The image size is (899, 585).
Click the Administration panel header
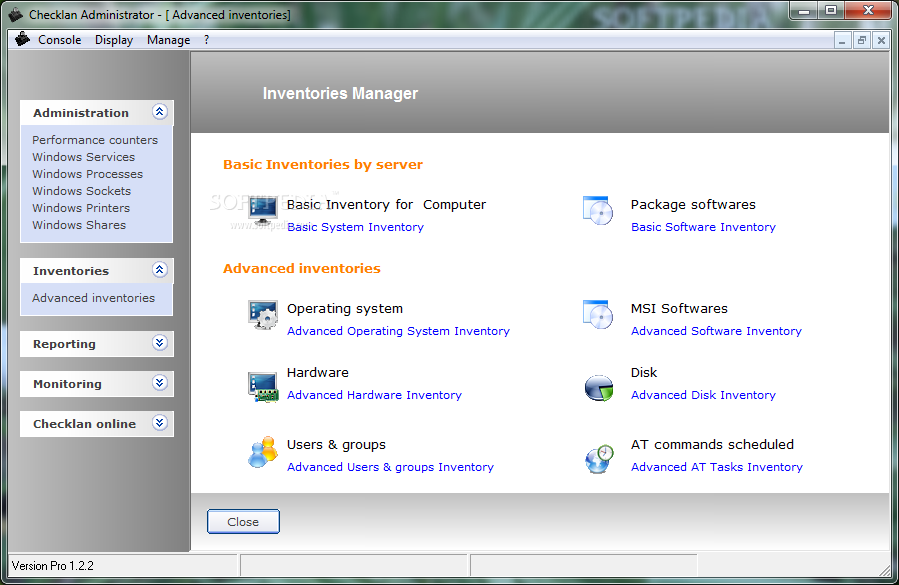[96, 112]
